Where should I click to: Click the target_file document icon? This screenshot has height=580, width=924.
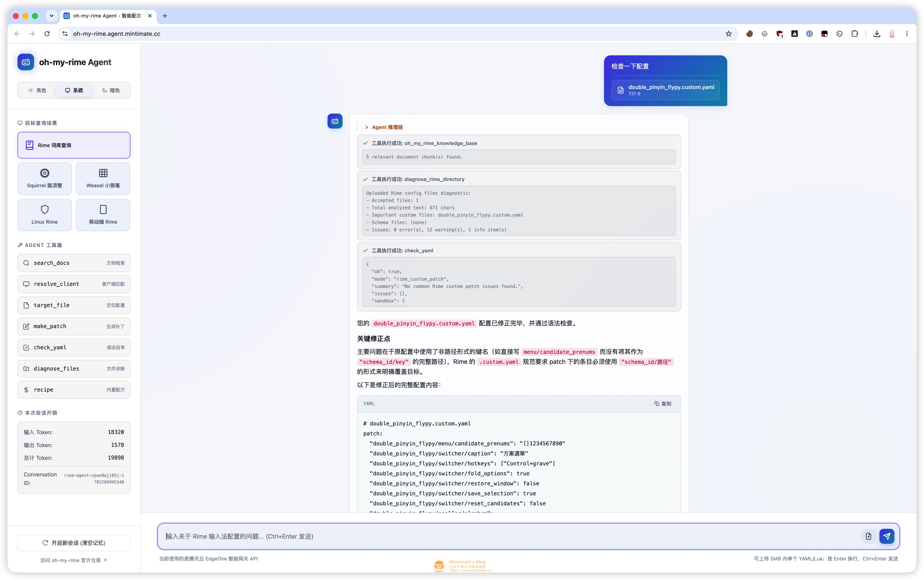tap(26, 305)
